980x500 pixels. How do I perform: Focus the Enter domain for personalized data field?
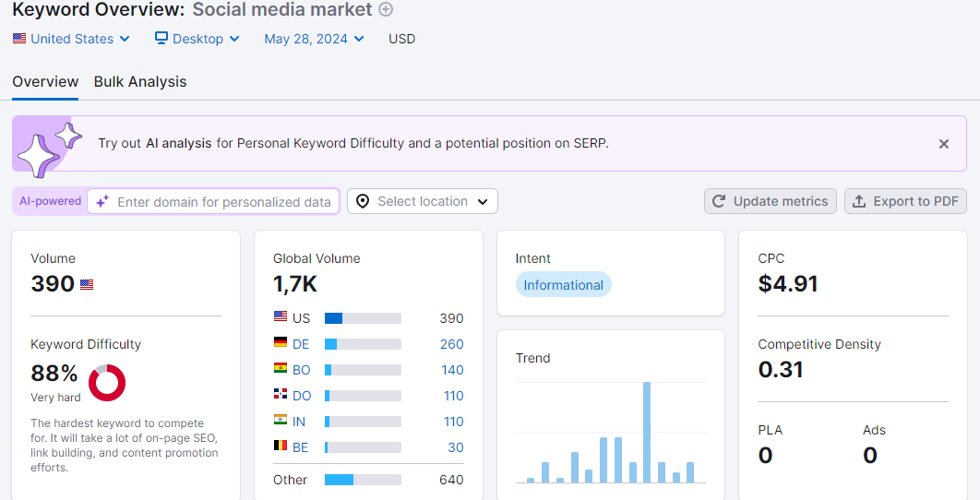tap(213, 201)
